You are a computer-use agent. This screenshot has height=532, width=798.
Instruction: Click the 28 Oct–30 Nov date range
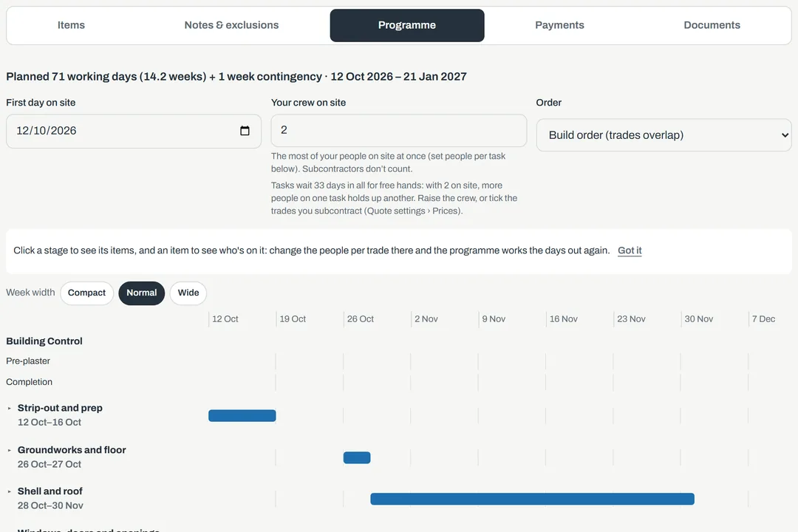pyautogui.click(x=50, y=505)
